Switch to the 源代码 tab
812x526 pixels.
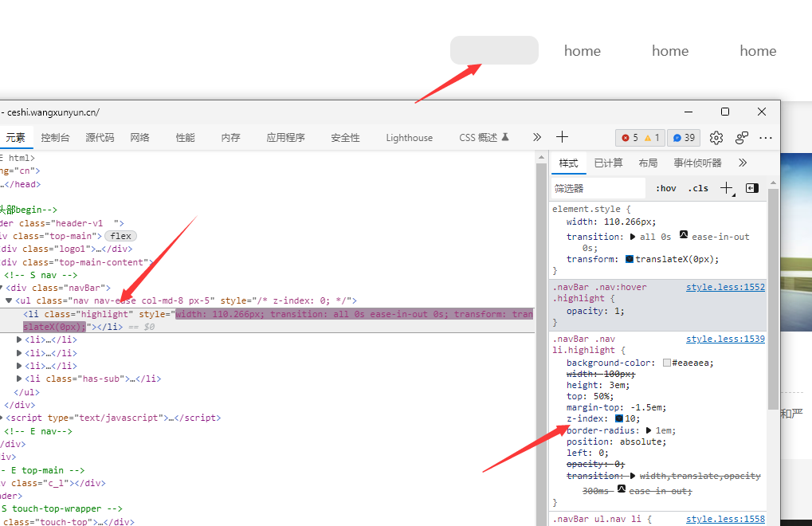point(100,138)
